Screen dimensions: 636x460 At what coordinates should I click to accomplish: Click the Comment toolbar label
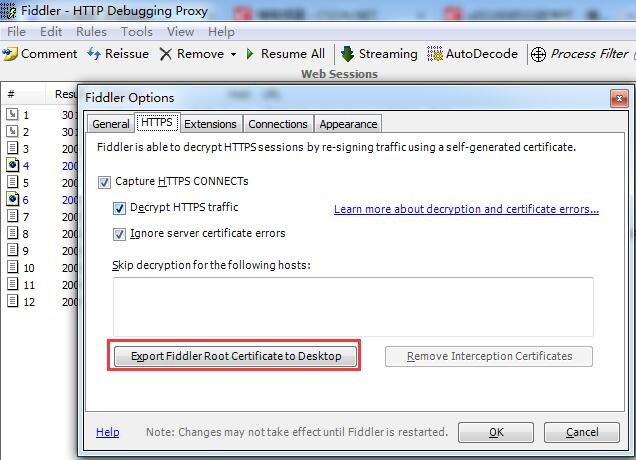pos(49,54)
